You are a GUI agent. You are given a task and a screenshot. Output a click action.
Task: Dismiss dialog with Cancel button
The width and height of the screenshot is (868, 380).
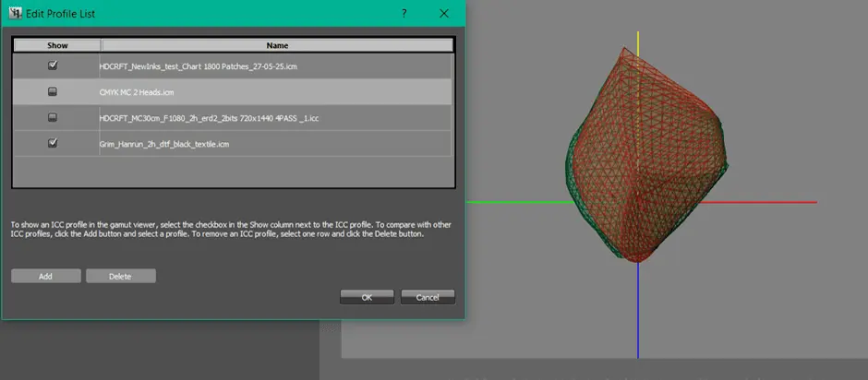[x=428, y=297]
